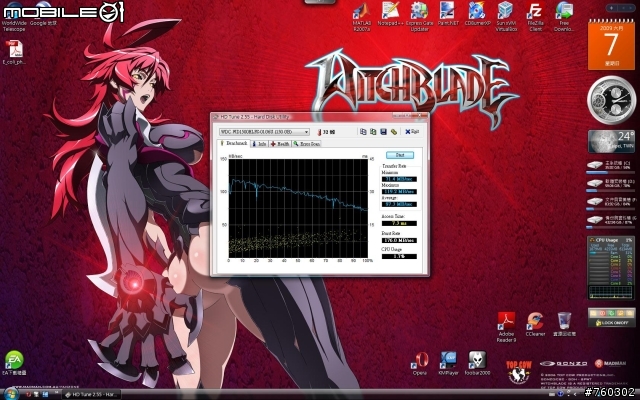This screenshot has width=640, height=400.
Task: Click the sidebar add gadget plus button
Action: coord(611,8)
